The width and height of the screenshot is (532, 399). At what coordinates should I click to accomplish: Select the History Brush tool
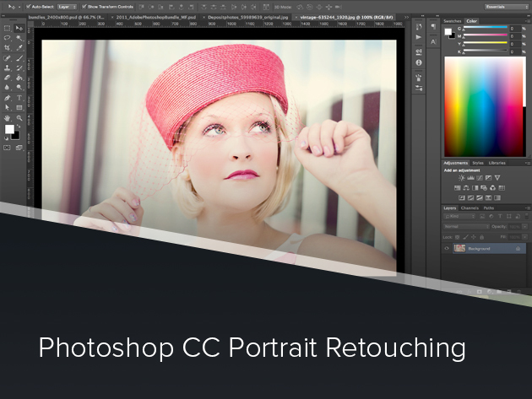tap(19, 68)
